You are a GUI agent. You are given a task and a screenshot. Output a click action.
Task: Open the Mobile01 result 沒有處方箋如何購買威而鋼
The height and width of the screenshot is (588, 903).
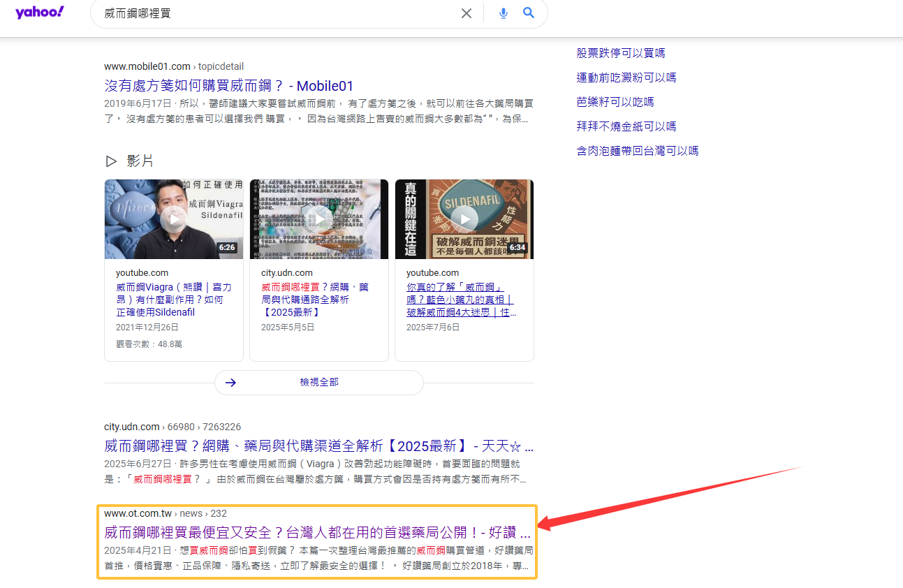[229, 86]
